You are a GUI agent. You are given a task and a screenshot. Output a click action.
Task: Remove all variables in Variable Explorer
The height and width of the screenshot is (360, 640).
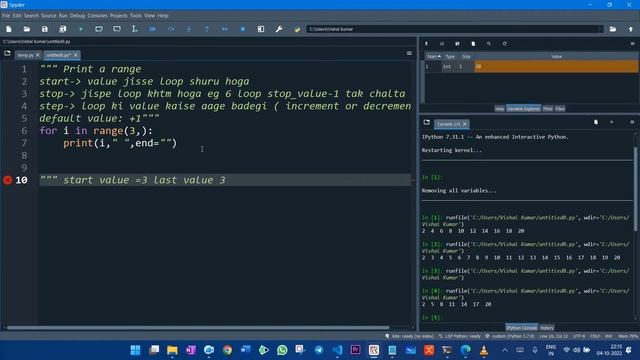coord(473,44)
